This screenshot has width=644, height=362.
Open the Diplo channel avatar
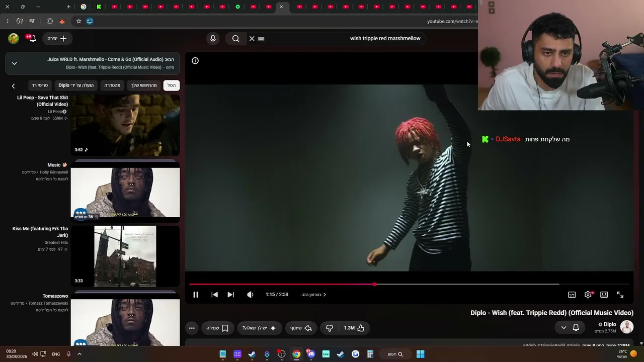(x=627, y=327)
